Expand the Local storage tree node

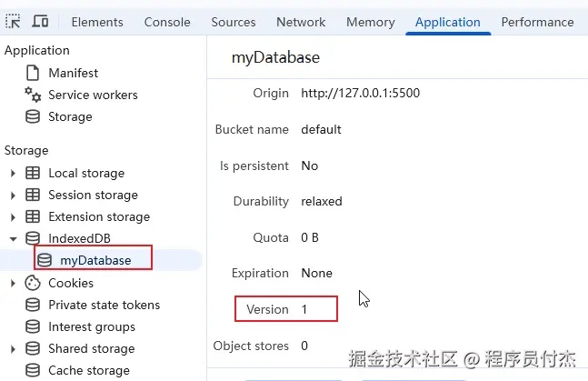click(x=13, y=173)
